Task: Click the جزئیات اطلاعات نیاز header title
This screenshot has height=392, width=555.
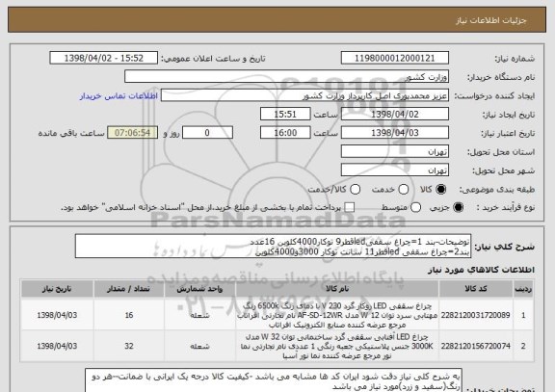Action: 491,20
